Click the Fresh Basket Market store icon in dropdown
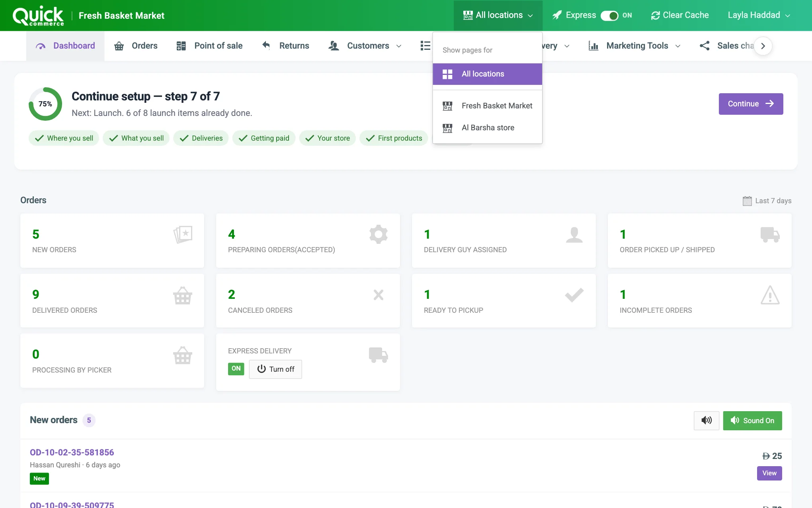This screenshot has width=812, height=508. 447,106
